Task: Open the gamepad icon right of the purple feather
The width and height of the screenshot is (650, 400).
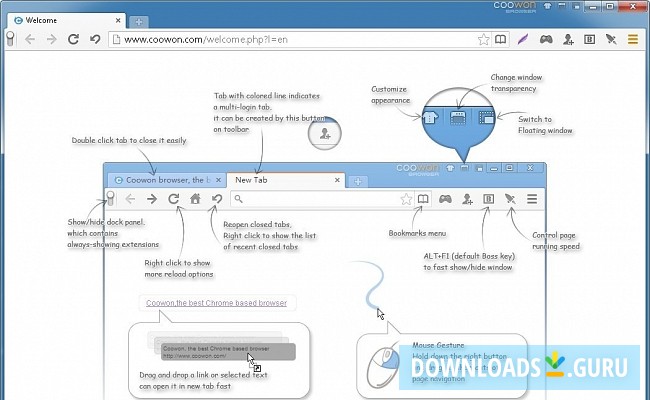Action: pos(546,39)
